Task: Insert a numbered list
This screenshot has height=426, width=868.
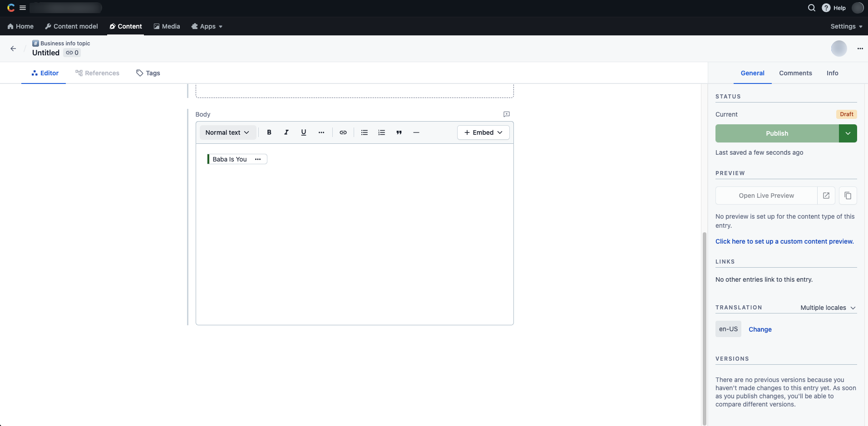Action: point(382,132)
